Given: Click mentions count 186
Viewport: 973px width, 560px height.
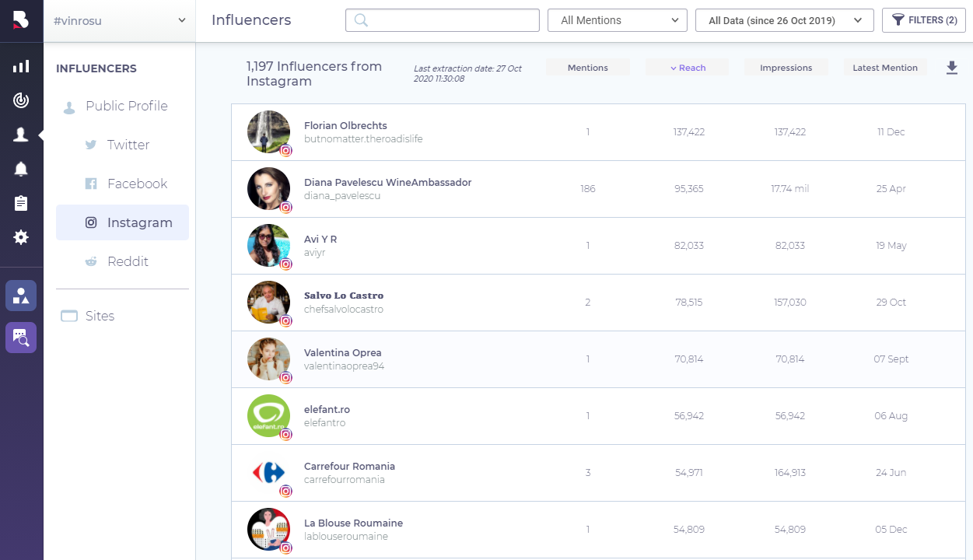Looking at the screenshot, I should [588, 188].
